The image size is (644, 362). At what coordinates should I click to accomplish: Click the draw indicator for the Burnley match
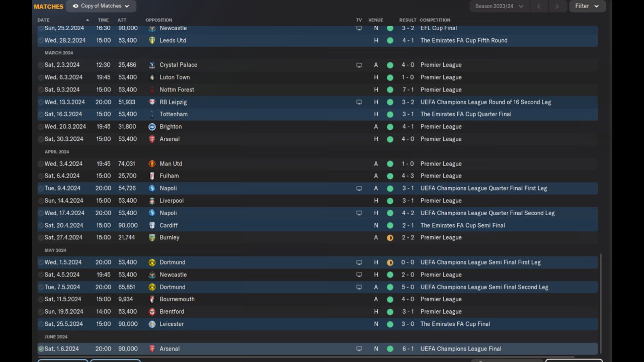coord(390,238)
